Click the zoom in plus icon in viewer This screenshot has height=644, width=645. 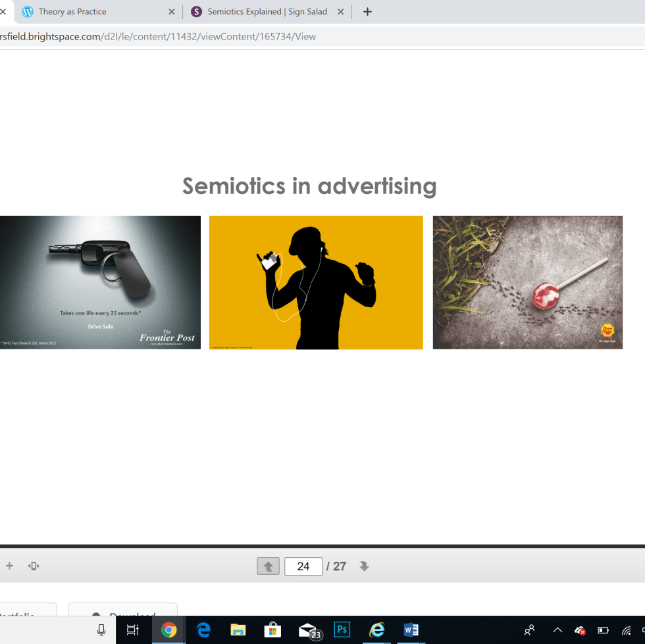point(9,566)
